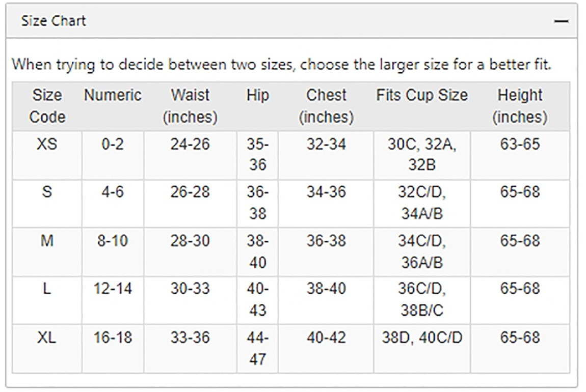586x392 pixels.
Task: Select the L size code cell
Action: click(x=47, y=300)
